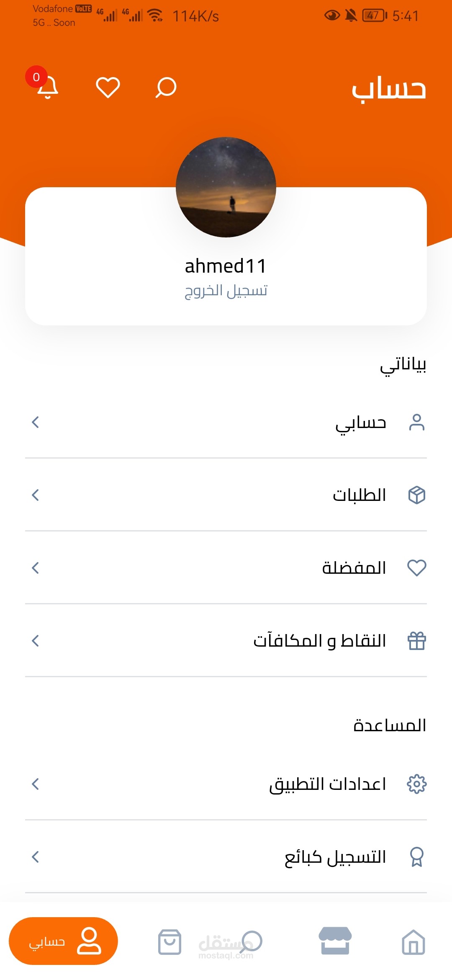Tap the ahmed11 profile picture
The image size is (452, 980).
(x=226, y=187)
